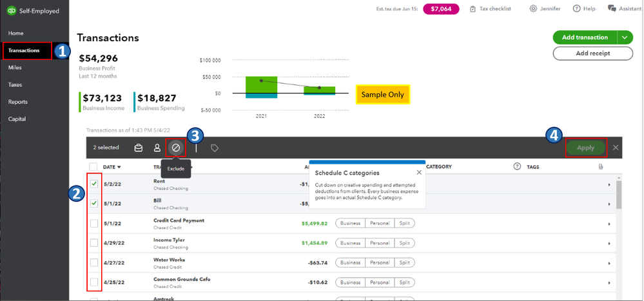Uncheck the Rent transaction checkbox
The image size is (644, 301).
click(x=94, y=184)
